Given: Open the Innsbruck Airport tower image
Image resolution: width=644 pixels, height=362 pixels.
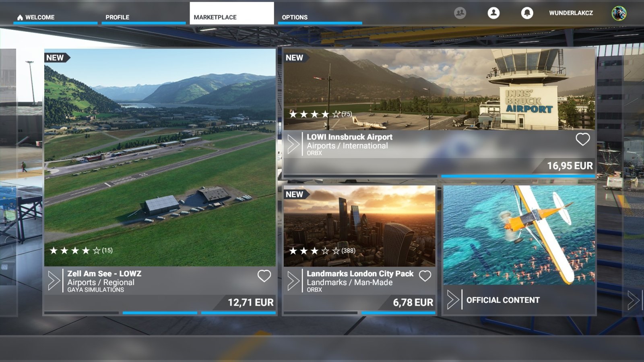Looking at the screenshot, I should pyautogui.click(x=439, y=89).
